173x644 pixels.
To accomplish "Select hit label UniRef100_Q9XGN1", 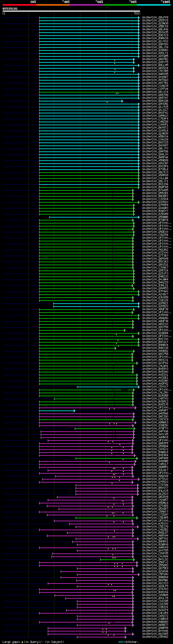I will pyautogui.click(x=155, y=104).
